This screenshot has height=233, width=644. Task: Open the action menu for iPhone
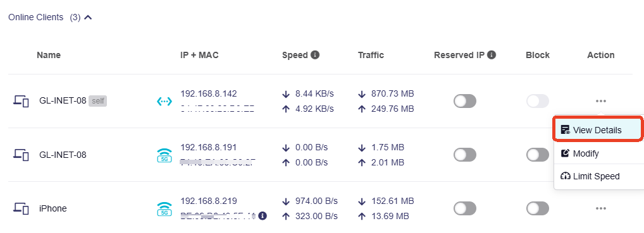[601, 208]
